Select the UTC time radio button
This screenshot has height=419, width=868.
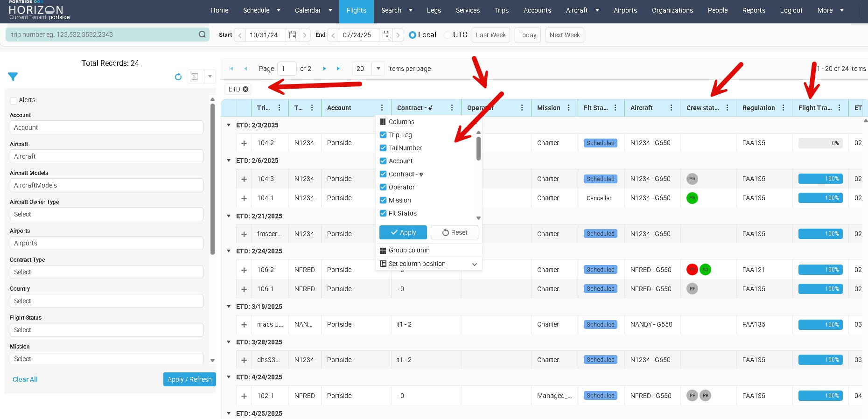[x=448, y=35]
